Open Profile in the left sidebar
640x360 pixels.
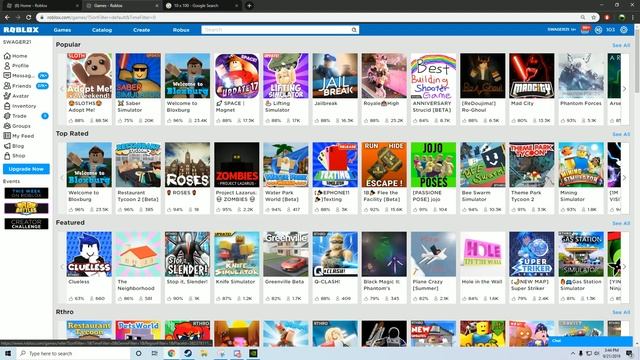(x=16, y=66)
